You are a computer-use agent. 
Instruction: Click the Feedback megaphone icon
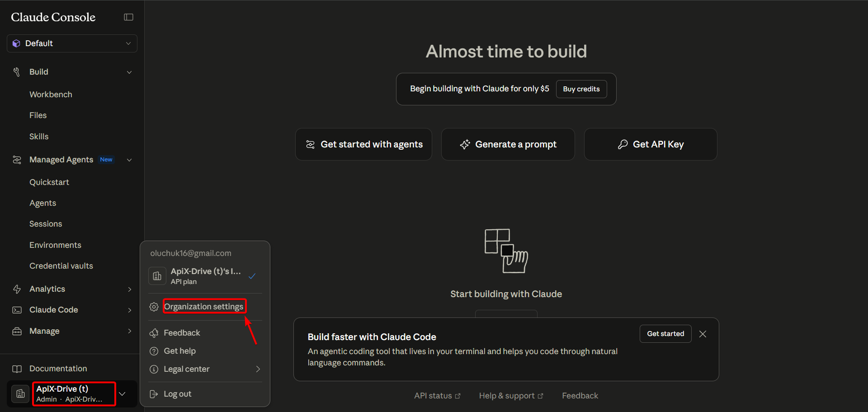(x=154, y=333)
